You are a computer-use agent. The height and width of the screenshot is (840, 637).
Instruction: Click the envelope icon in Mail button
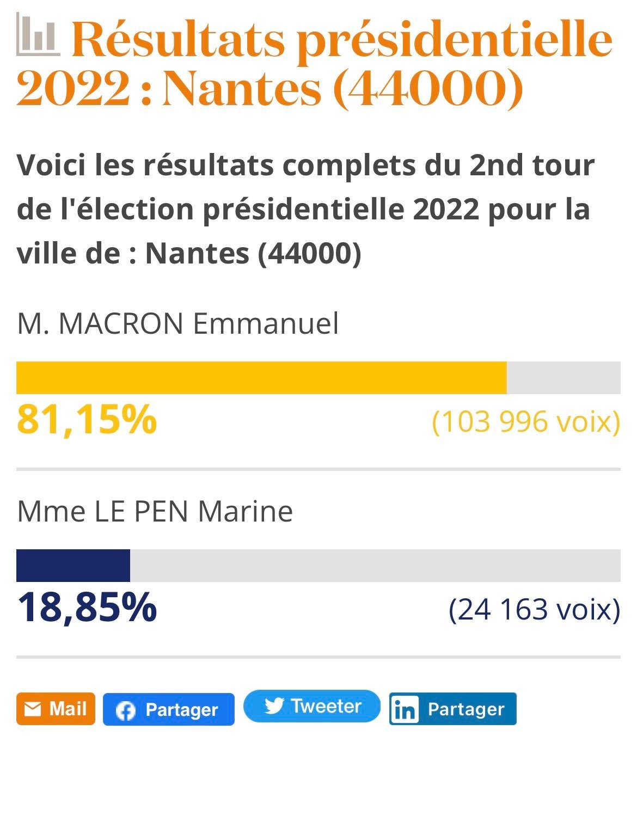[33, 709]
